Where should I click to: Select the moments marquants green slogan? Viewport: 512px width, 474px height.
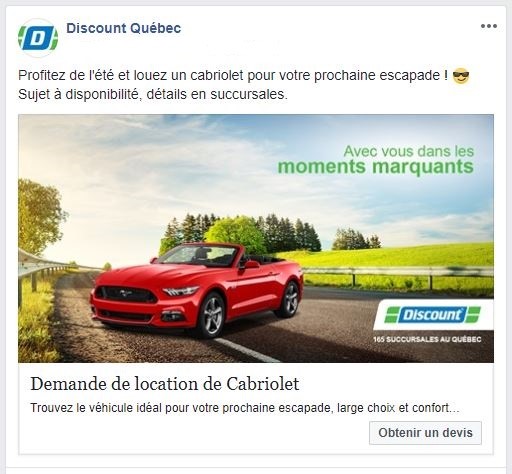click(x=376, y=167)
